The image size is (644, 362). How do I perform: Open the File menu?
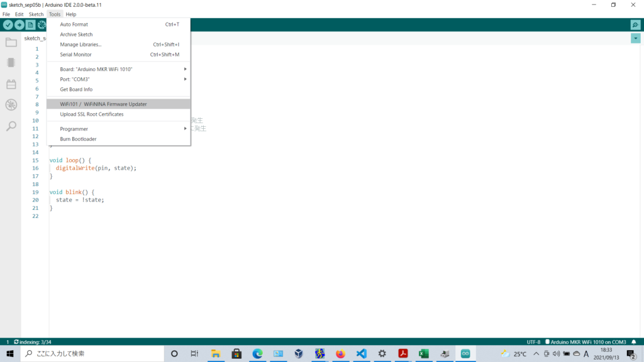(6, 14)
